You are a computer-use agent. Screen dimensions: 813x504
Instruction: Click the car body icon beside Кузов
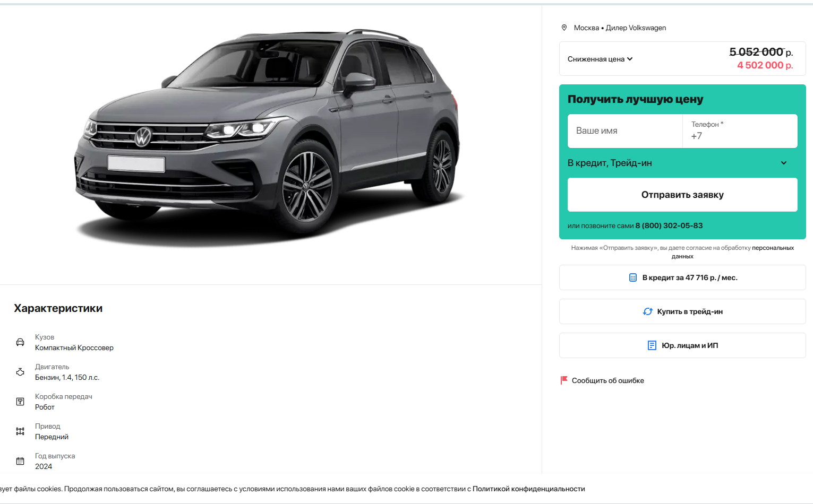[20, 342]
